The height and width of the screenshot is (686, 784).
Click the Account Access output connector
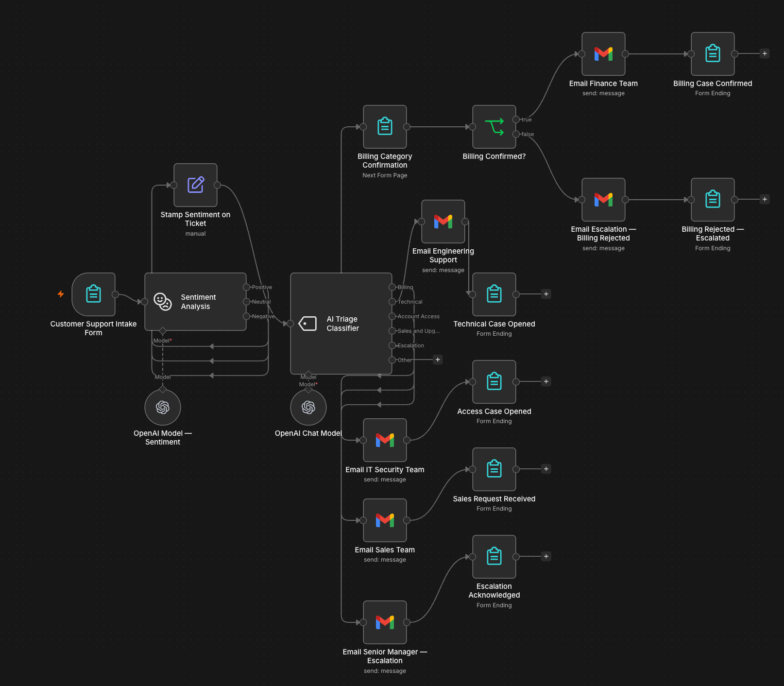click(392, 316)
